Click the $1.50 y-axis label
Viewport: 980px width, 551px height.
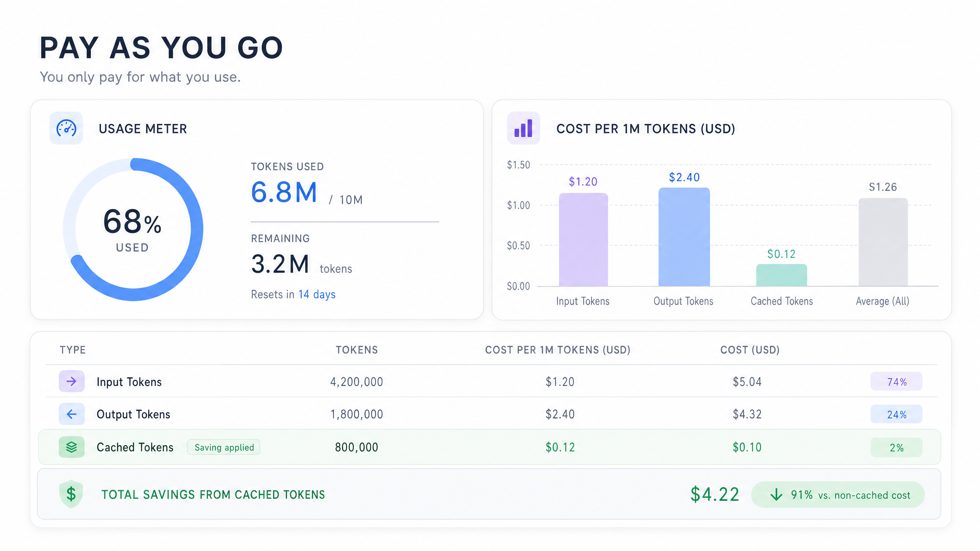519,165
